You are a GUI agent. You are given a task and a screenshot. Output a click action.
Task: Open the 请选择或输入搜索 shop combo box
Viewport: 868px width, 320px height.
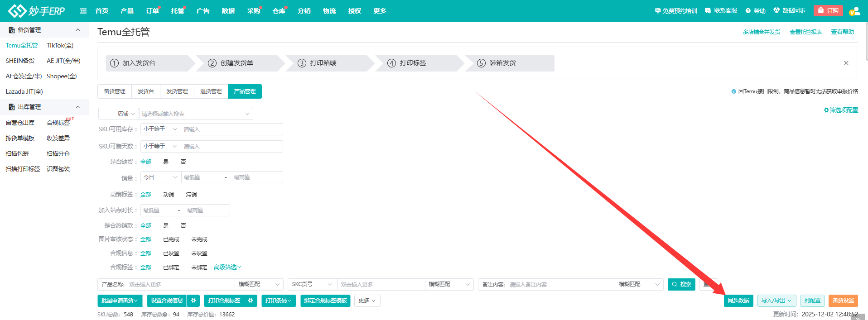pyautogui.click(x=196, y=114)
